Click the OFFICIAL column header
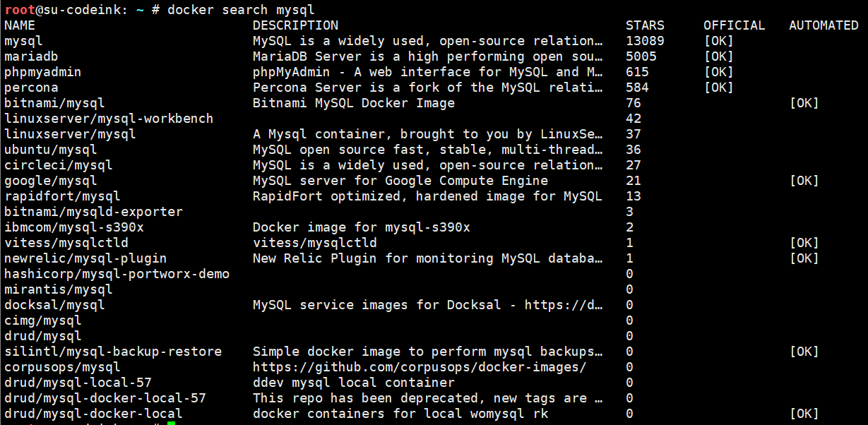 point(734,25)
